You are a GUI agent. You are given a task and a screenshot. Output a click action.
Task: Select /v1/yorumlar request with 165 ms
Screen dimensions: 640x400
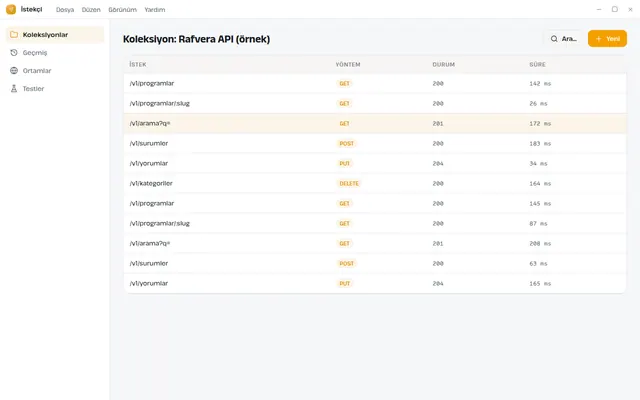[x=375, y=283]
